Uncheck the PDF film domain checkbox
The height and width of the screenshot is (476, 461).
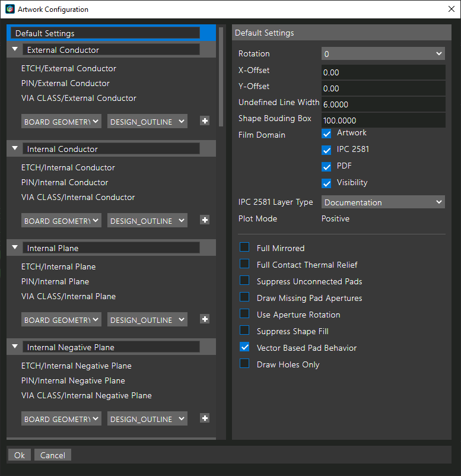[x=326, y=167]
